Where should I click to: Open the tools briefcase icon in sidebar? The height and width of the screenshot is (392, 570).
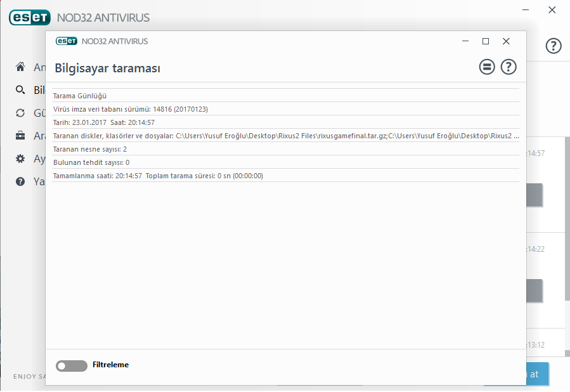[x=20, y=136]
